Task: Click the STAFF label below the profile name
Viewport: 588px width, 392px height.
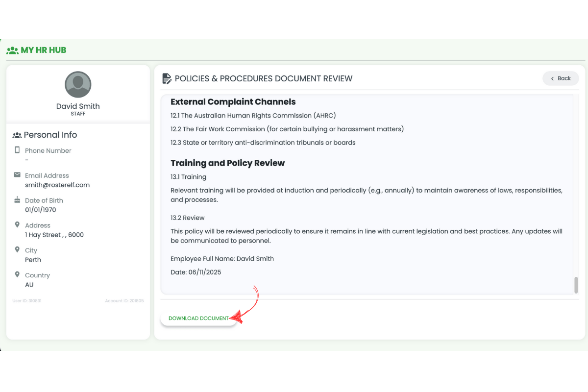Action: pos(78,113)
